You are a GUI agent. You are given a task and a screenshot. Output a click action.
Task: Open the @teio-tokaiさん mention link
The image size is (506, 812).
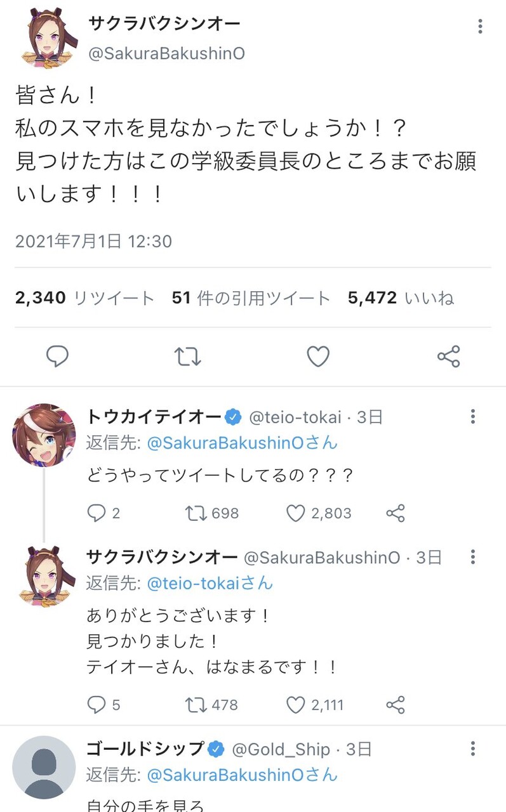pos(210,582)
